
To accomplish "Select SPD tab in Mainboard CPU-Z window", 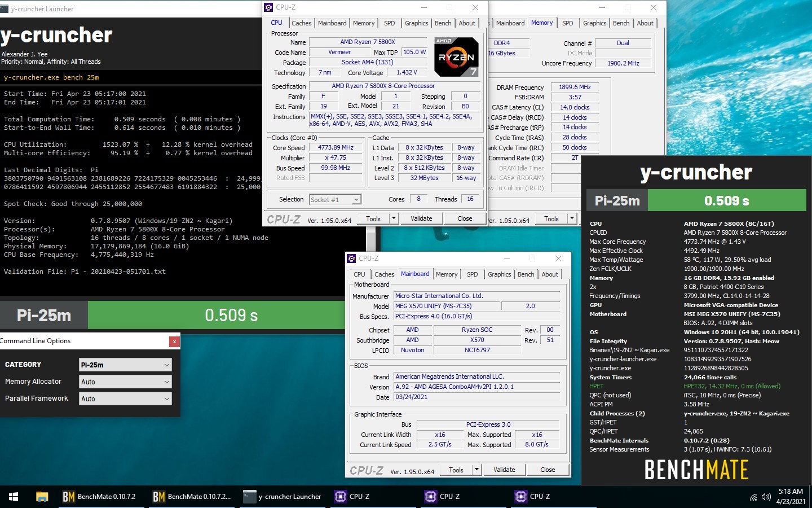I will (472, 274).
